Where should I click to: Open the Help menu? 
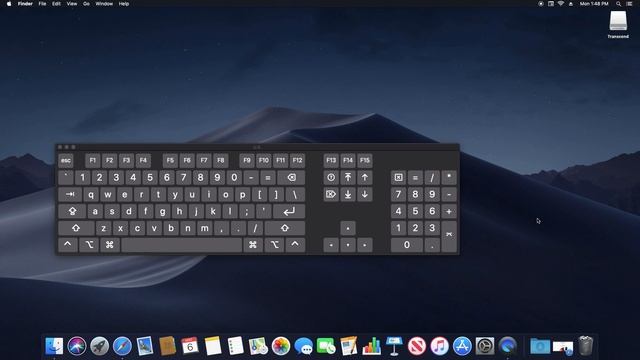[x=124, y=4]
